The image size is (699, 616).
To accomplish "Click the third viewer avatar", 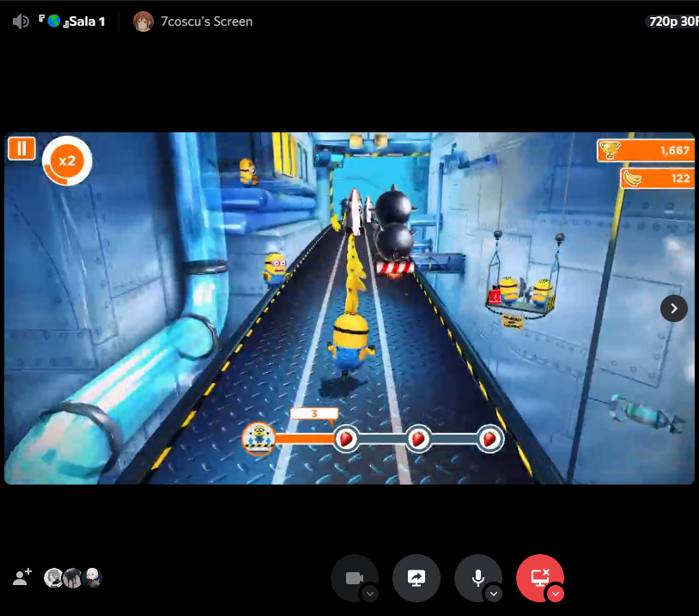I will click(x=92, y=578).
